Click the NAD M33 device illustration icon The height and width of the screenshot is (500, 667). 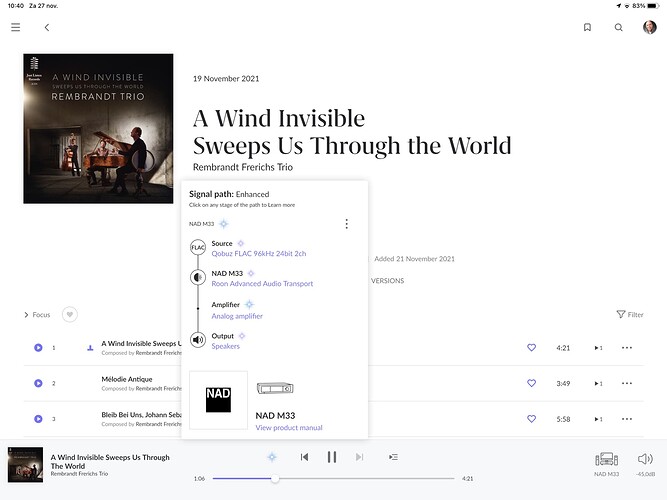[x=275, y=388]
